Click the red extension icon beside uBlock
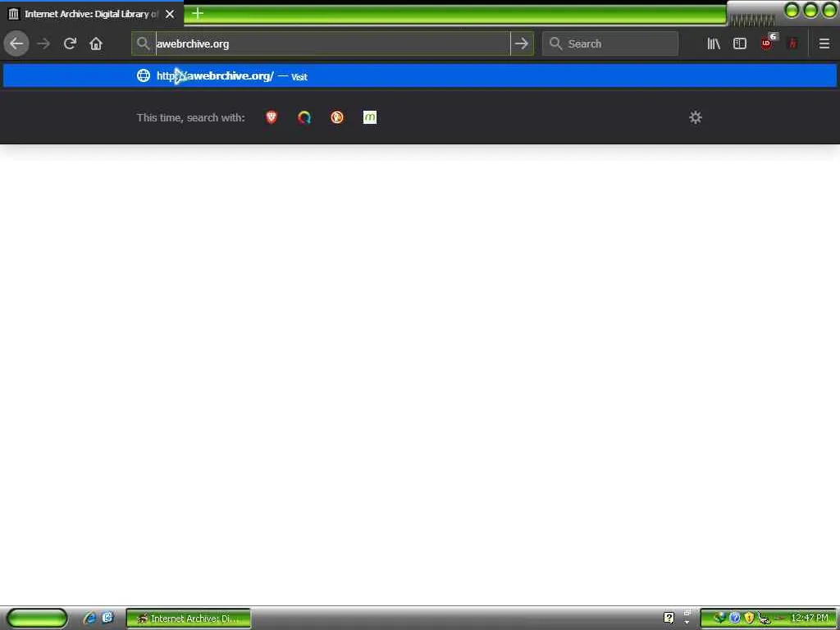 point(793,43)
